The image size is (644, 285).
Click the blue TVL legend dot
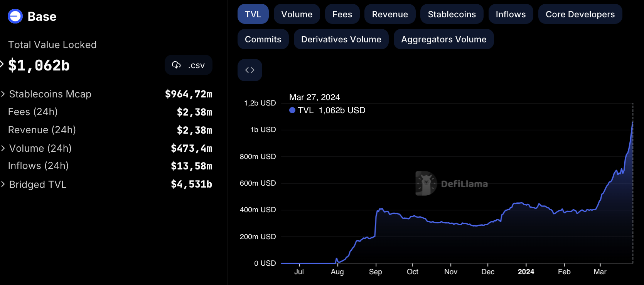[292, 110]
